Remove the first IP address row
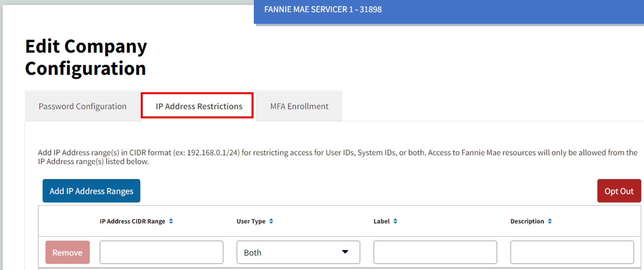 click(67, 252)
